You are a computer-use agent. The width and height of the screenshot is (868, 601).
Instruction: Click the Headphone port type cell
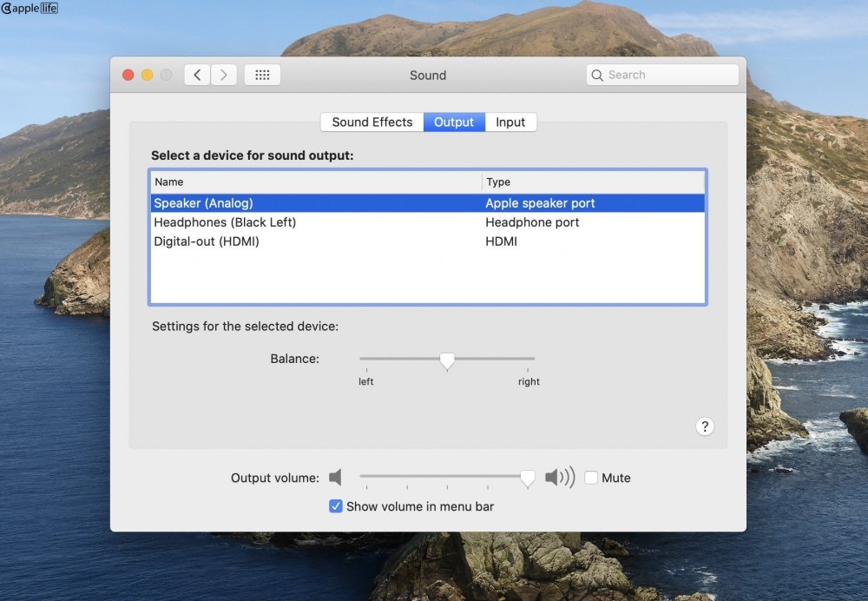tap(532, 222)
